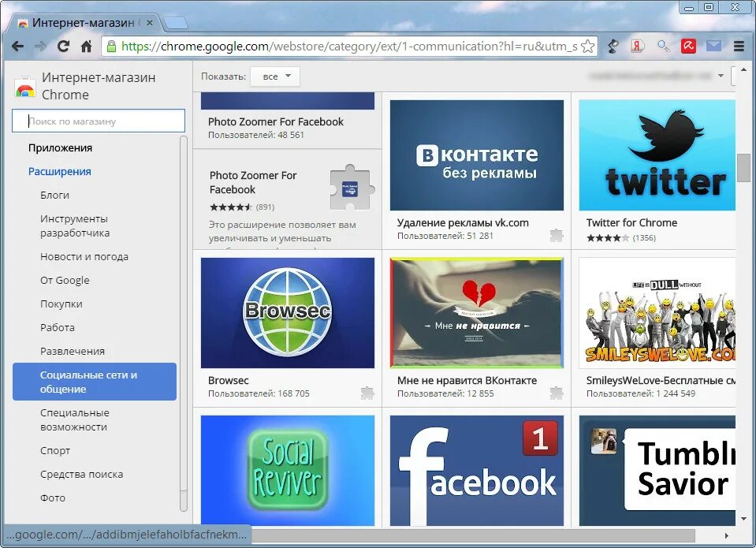The width and height of the screenshot is (756, 548).
Task: Open the Показать 'все' filter dropdown
Action: pos(275,76)
